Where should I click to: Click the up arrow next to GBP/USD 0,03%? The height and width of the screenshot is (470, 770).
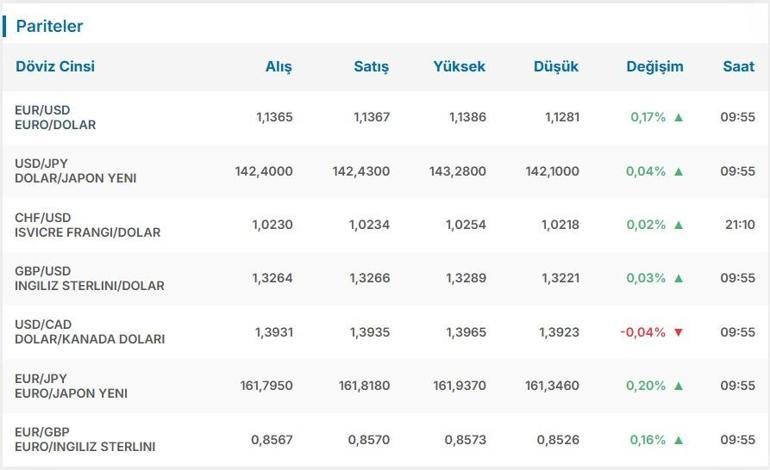(x=679, y=278)
